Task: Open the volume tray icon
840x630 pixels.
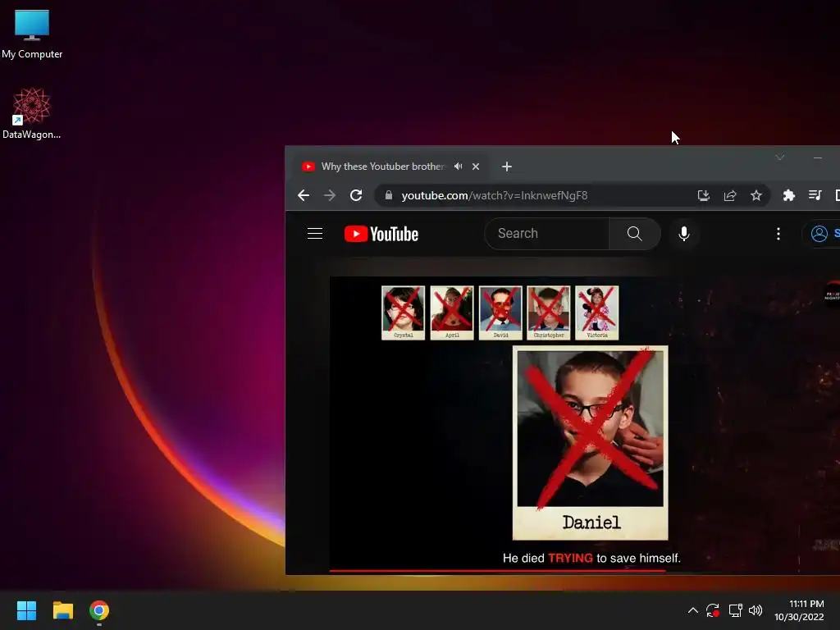Action: click(756, 610)
